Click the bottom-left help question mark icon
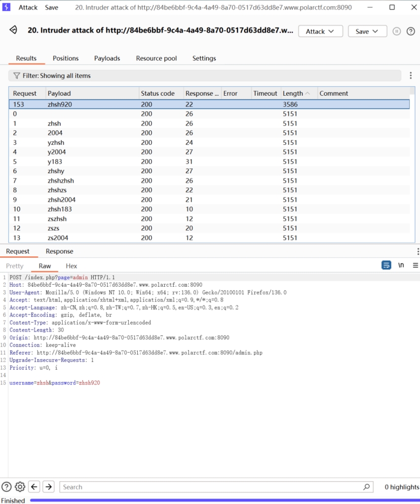This screenshot has height=504, width=420. point(7,487)
